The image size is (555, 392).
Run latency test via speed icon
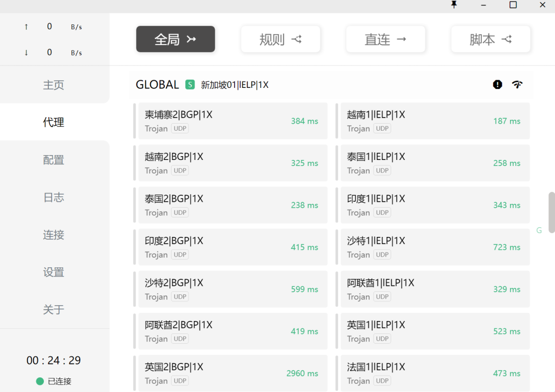pos(517,85)
